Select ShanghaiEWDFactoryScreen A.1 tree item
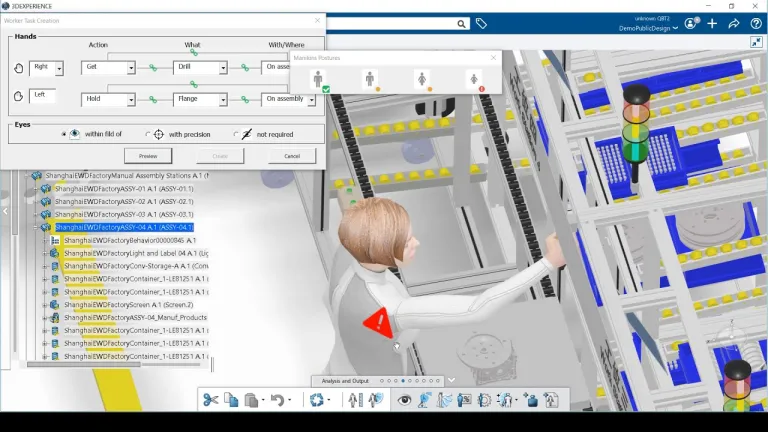 click(x=128, y=305)
